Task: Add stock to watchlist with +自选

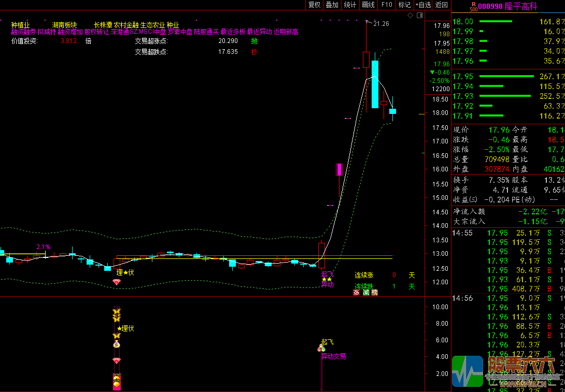Action: click(x=423, y=5)
